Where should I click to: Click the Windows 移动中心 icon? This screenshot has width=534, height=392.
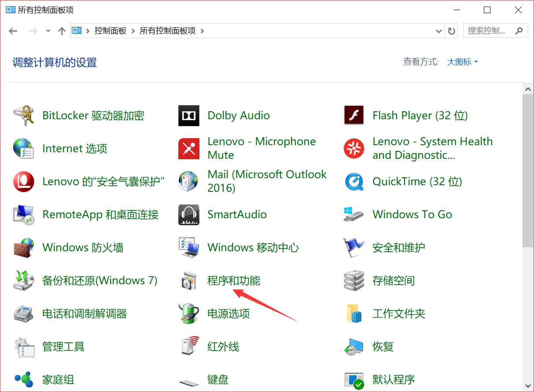coord(189,248)
